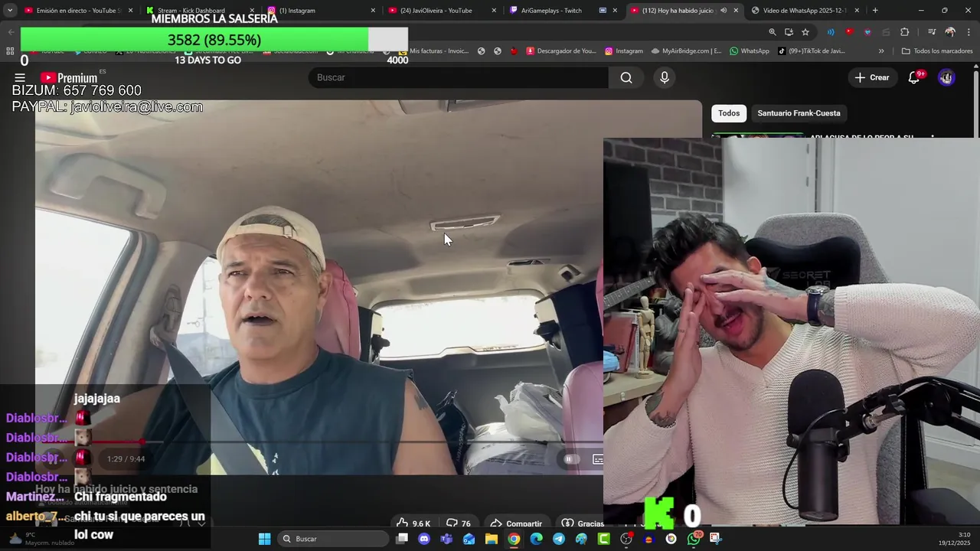Screen dimensions: 980x551
Task: Focus the YouTube Buscar search field
Action: [x=459, y=77]
